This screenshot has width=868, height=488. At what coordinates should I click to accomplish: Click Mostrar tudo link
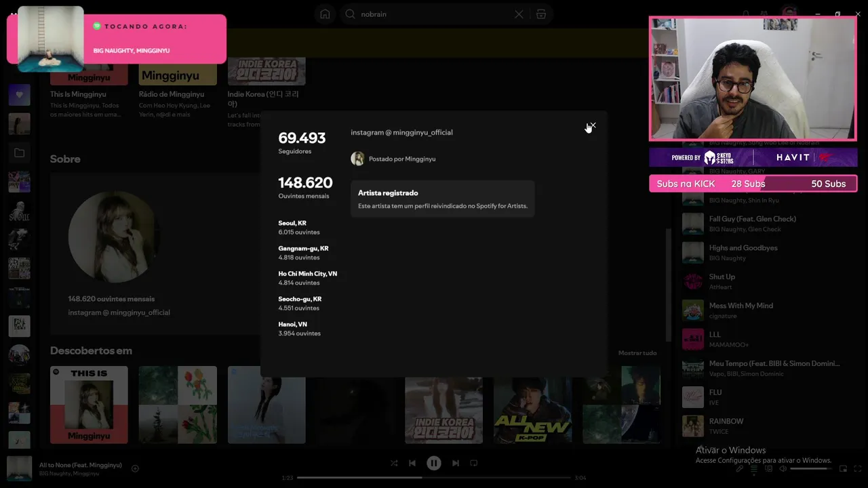[637, 353]
